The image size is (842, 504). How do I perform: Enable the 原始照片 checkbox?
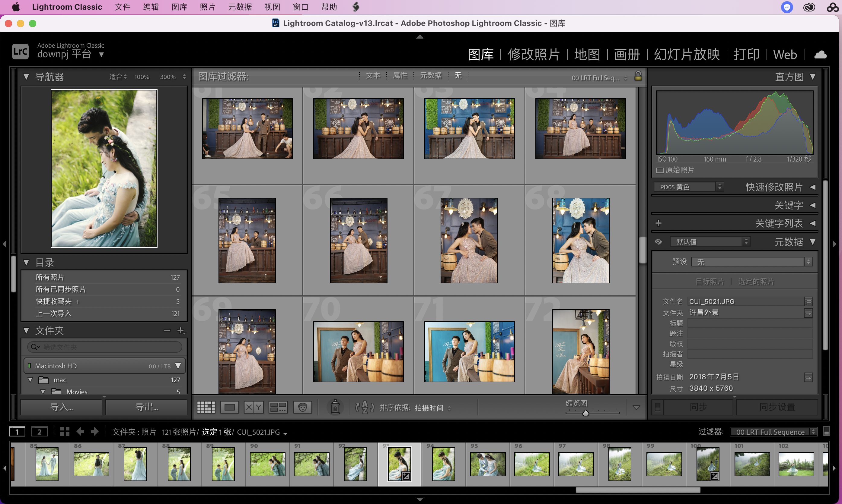[x=660, y=170]
